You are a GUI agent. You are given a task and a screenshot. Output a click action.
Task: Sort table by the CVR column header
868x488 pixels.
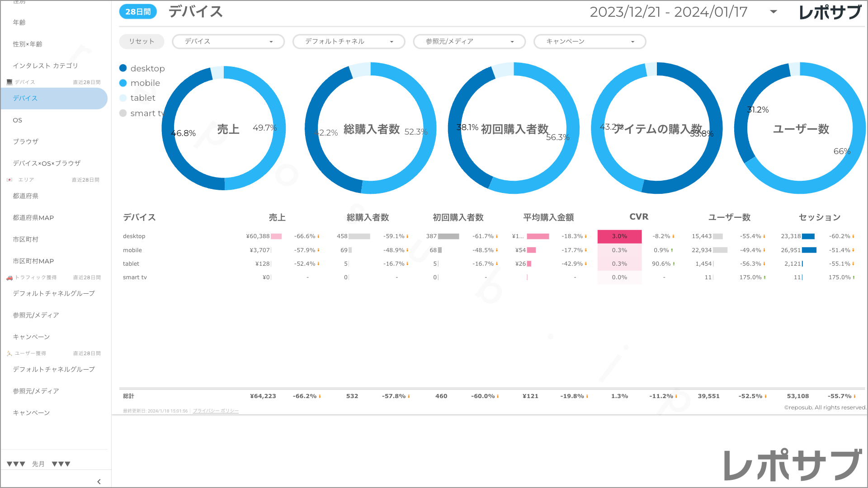click(638, 217)
